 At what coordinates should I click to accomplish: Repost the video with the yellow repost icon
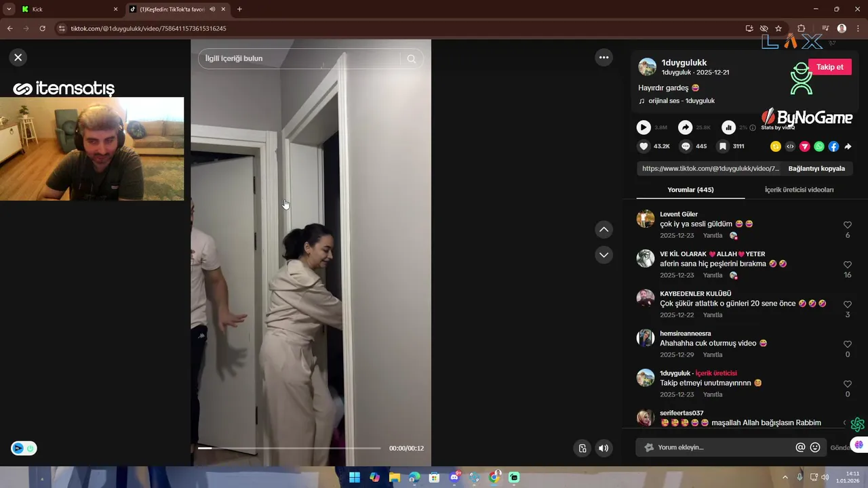click(776, 146)
